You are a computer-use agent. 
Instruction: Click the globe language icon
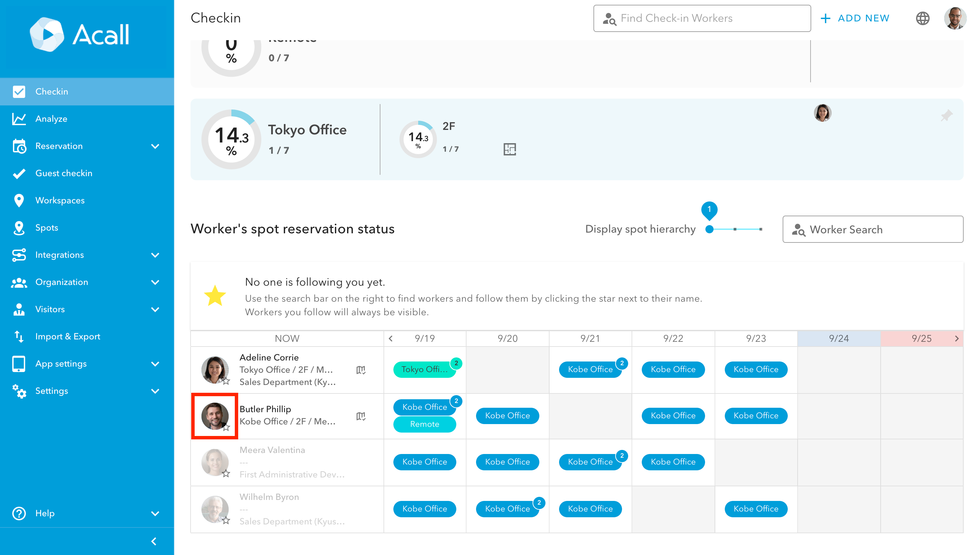922,18
